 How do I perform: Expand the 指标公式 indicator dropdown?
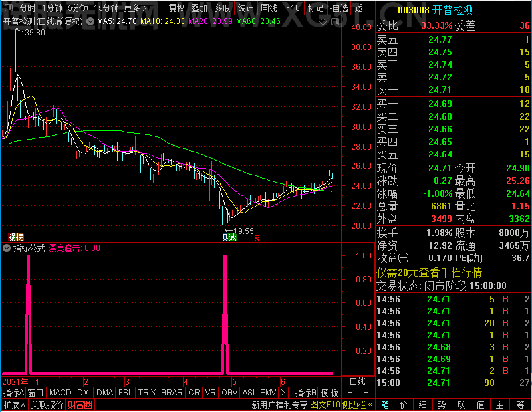click(x=7, y=248)
